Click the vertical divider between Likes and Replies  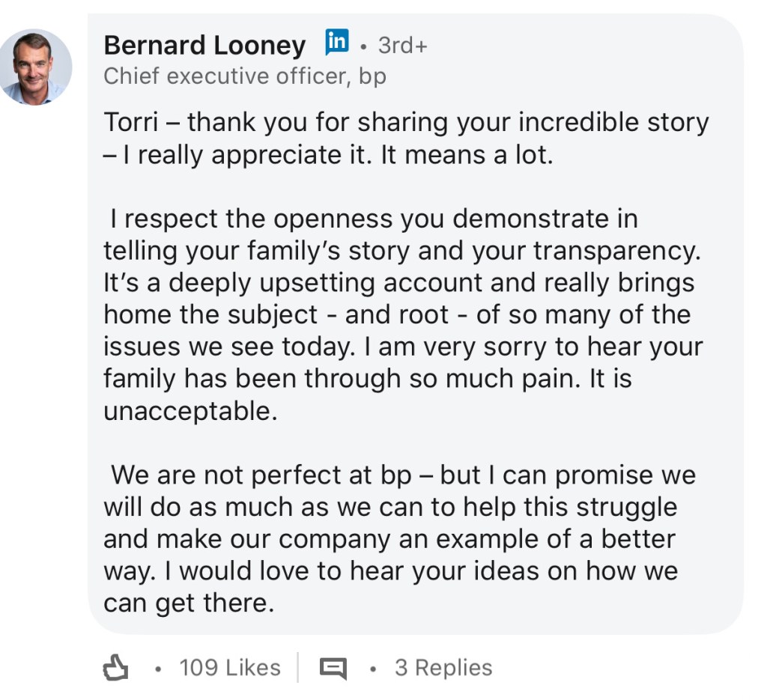(x=297, y=668)
